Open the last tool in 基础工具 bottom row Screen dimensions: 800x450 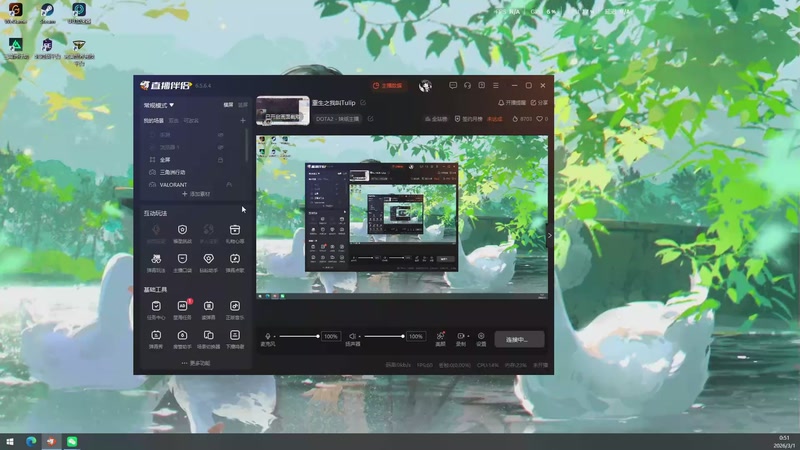click(235, 339)
